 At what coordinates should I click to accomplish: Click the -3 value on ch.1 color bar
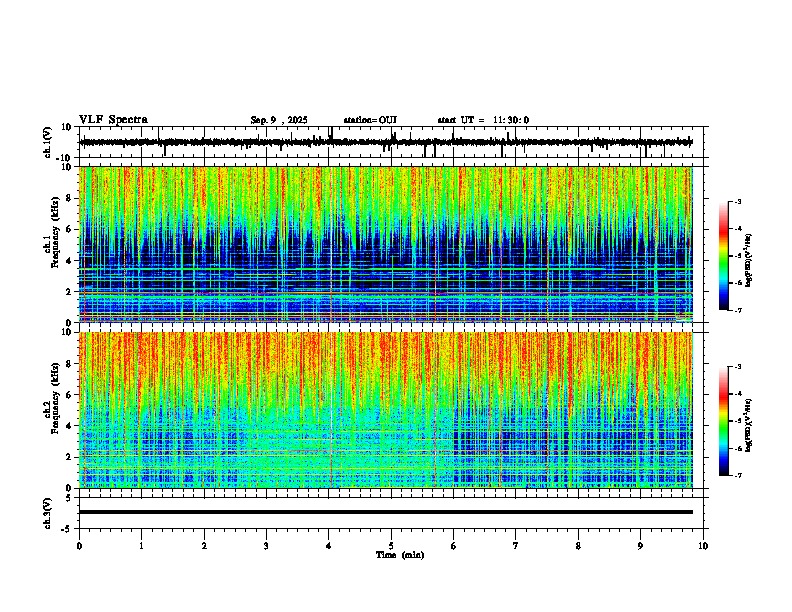click(738, 201)
